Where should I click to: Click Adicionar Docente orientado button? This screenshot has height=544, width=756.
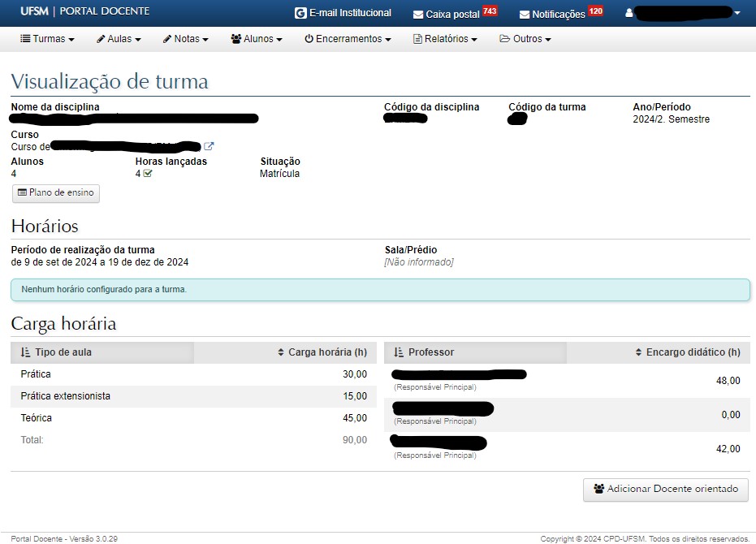coord(665,490)
